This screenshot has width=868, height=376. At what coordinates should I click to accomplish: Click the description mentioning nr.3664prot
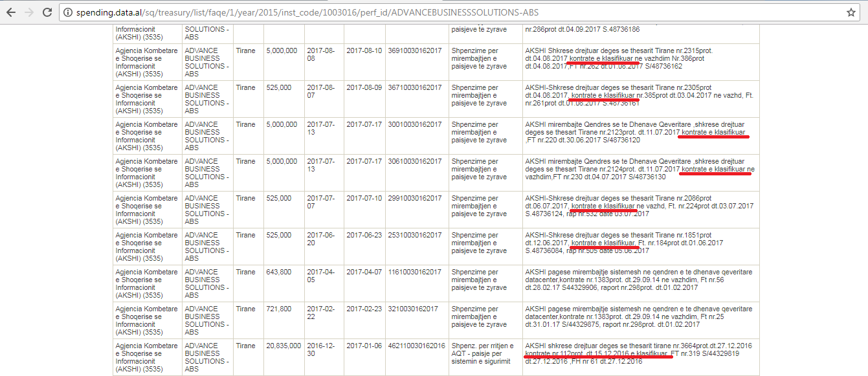tap(638, 353)
